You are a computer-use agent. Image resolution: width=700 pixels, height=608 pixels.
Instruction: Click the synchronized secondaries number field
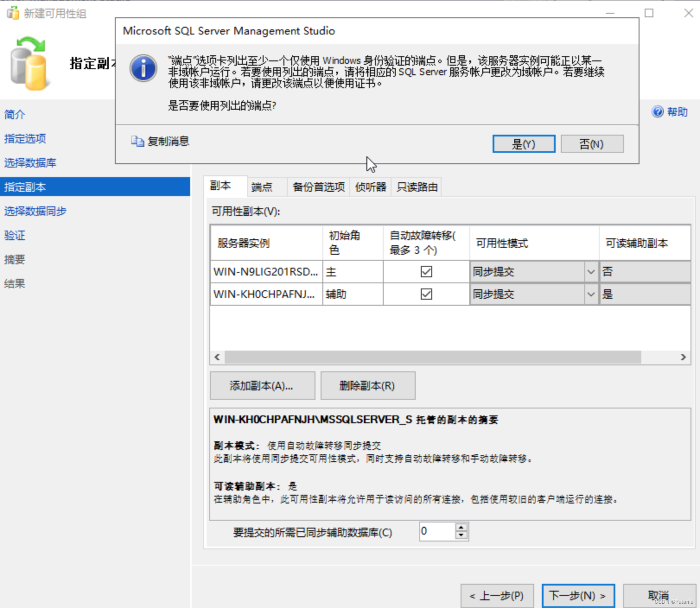437,531
